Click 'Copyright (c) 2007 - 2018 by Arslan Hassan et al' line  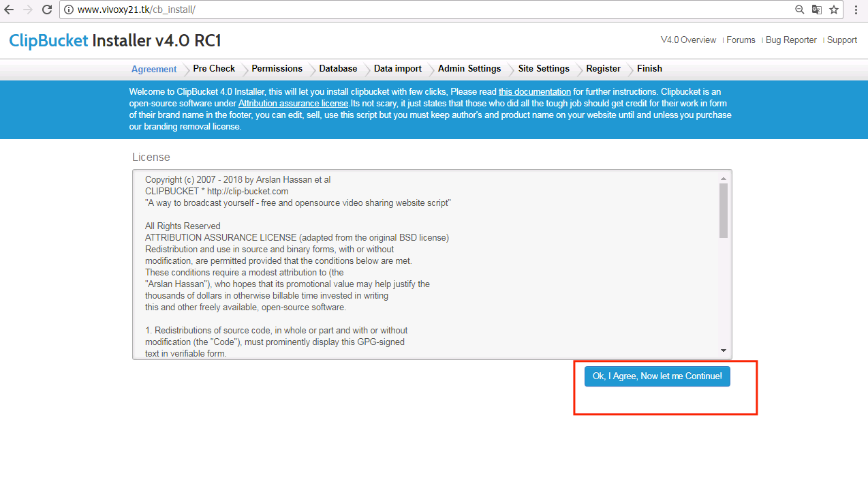[238, 180]
